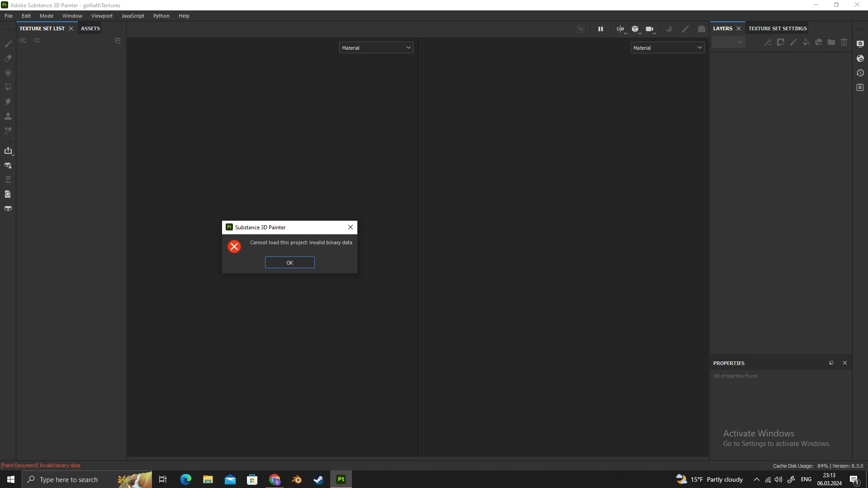Image resolution: width=868 pixels, height=488 pixels.
Task: Open the Python menu
Action: (161, 16)
